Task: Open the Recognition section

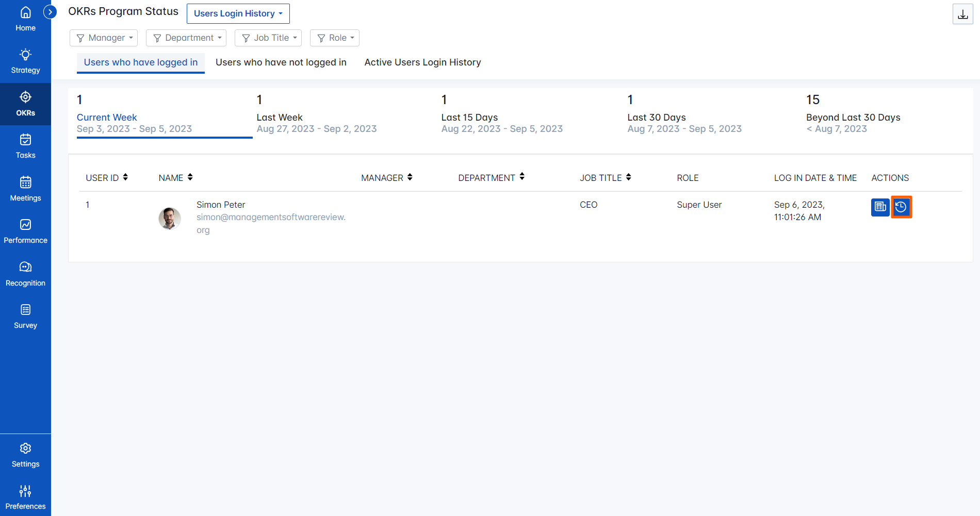Action: pyautogui.click(x=25, y=274)
